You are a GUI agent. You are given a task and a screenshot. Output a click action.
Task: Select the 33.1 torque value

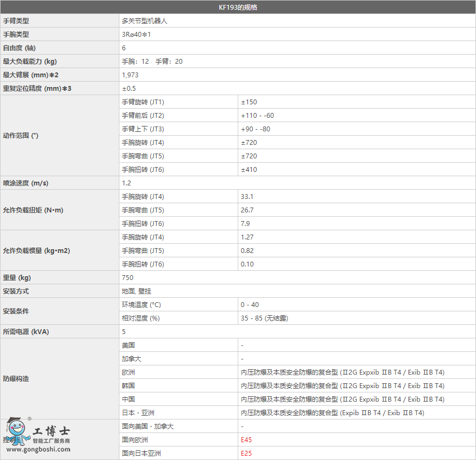247,197
